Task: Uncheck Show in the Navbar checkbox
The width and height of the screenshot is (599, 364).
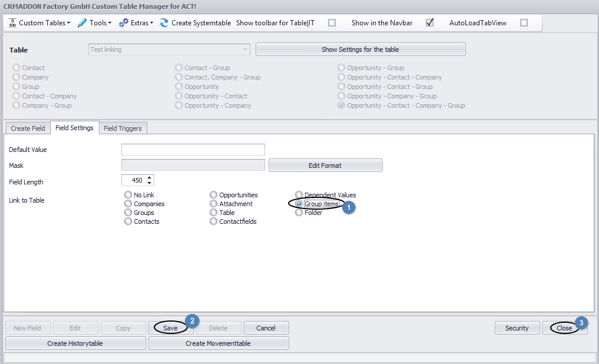Action: (430, 23)
